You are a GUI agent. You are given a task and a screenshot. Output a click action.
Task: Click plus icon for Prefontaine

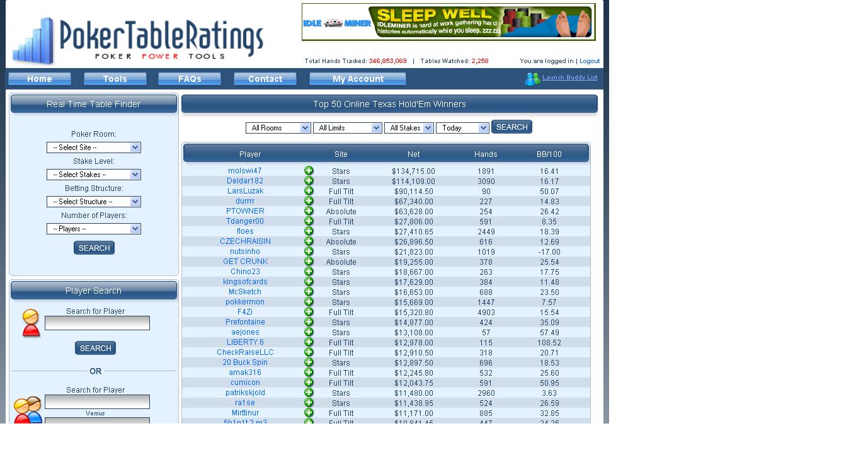click(309, 322)
